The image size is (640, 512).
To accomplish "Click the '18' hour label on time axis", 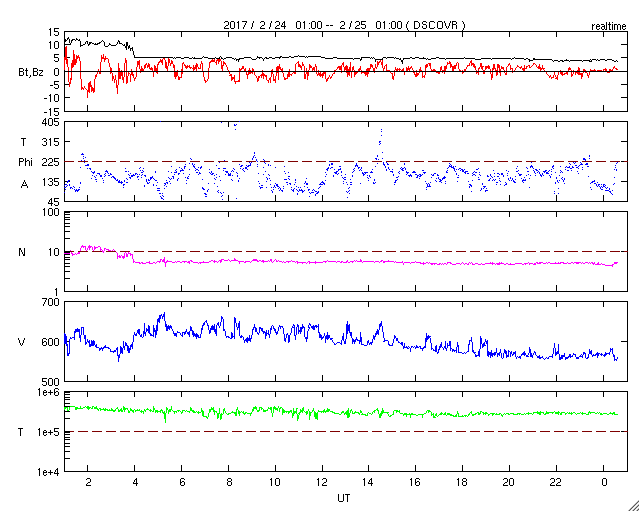I will 462,483.
